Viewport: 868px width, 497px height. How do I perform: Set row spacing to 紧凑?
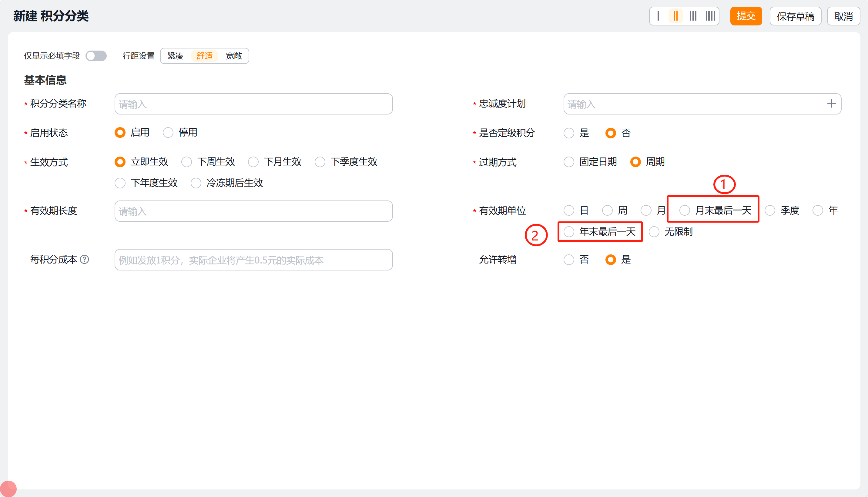(175, 56)
